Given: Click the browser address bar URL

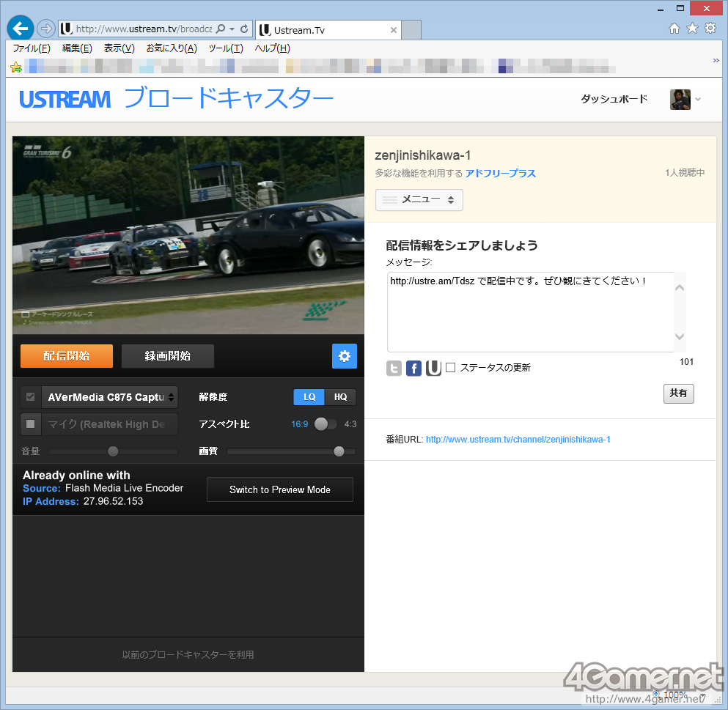Looking at the screenshot, I should pos(144,29).
